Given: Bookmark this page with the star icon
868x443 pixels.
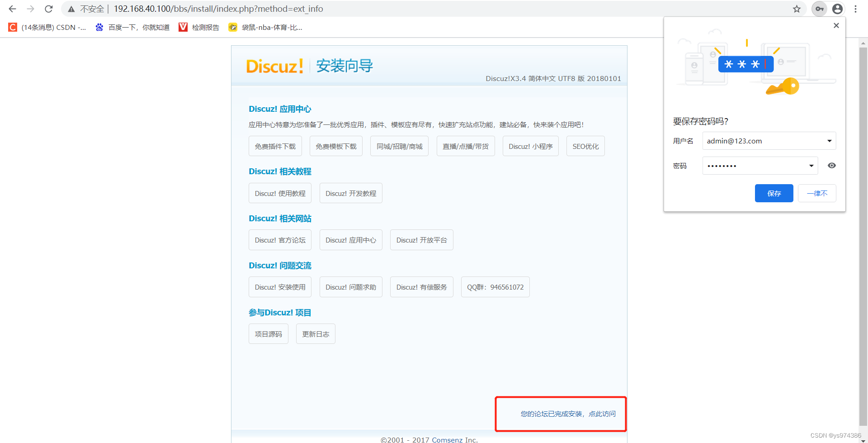Looking at the screenshot, I should click(797, 9).
